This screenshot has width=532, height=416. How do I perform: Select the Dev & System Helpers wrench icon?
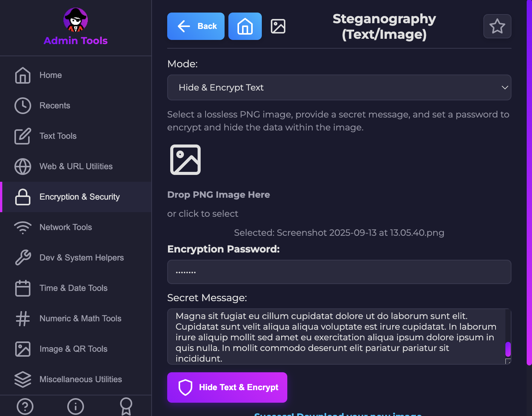(x=23, y=257)
